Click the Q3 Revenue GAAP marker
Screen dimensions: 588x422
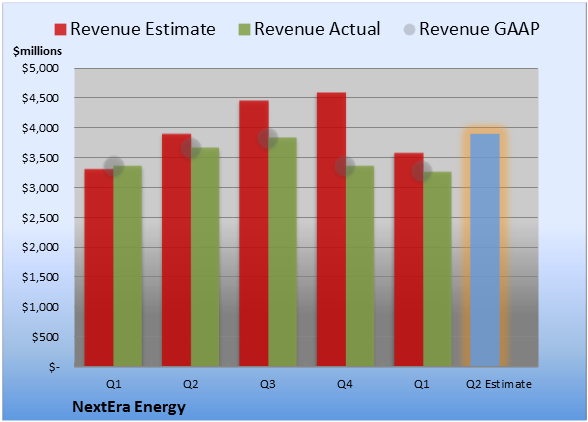tap(268, 138)
